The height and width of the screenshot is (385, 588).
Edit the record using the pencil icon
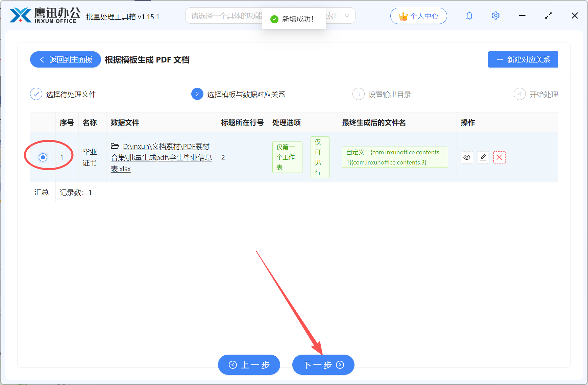point(483,157)
